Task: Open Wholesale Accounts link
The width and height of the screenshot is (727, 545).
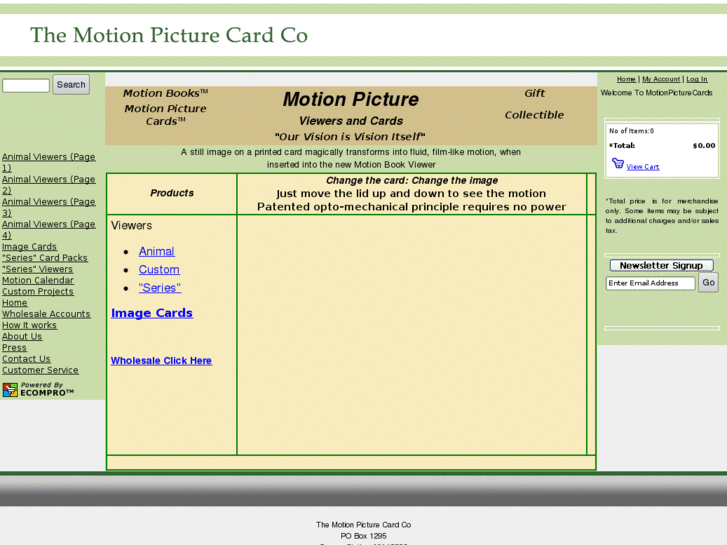Action: click(x=46, y=314)
